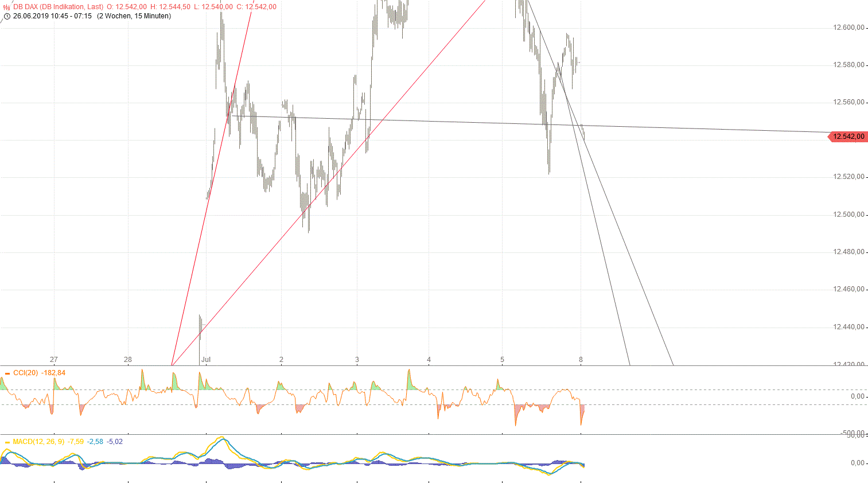Image resolution: width=868 pixels, height=483 pixels.
Task: Click the MACD panel 0,00 axis label
Action: pos(857,463)
